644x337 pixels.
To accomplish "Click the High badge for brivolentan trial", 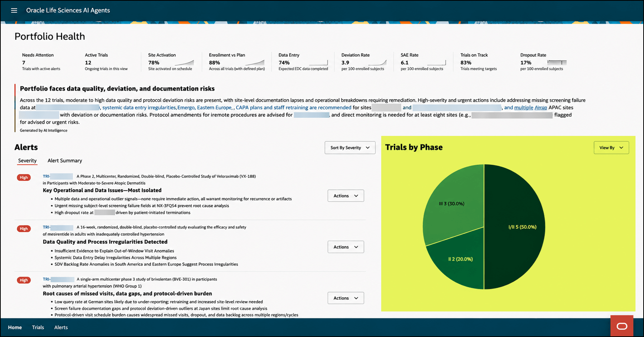I will click(24, 280).
